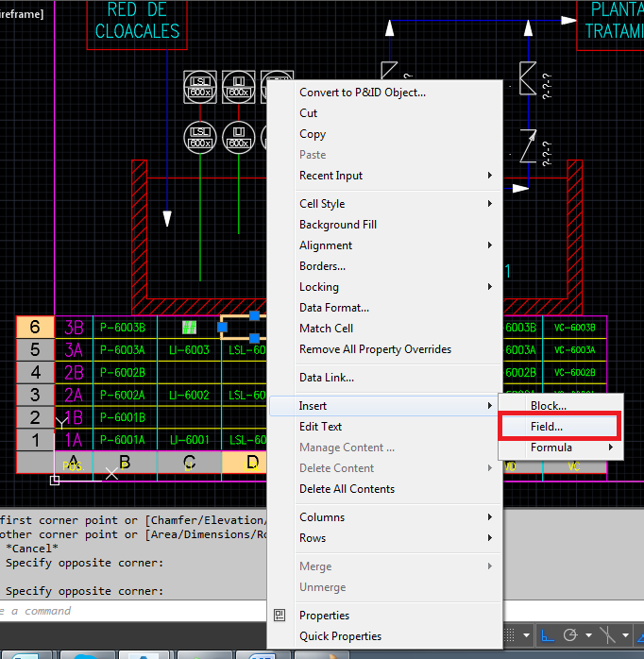Screen dimensions: 644x659
Task: Select table row header 4
Action: [35, 372]
